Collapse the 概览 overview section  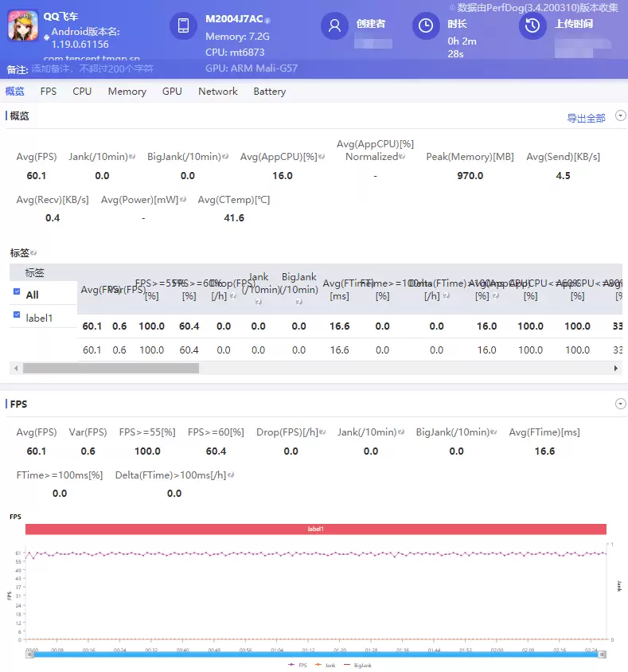click(x=620, y=116)
